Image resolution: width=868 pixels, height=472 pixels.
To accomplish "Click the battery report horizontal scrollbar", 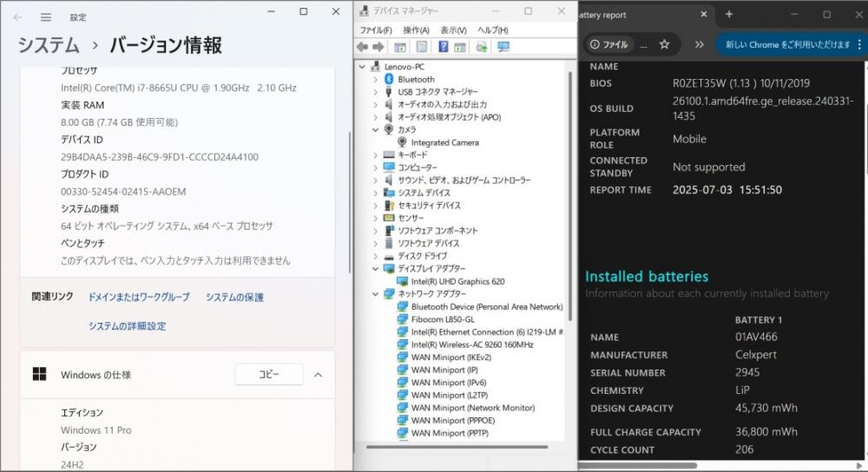I will 638,465.
